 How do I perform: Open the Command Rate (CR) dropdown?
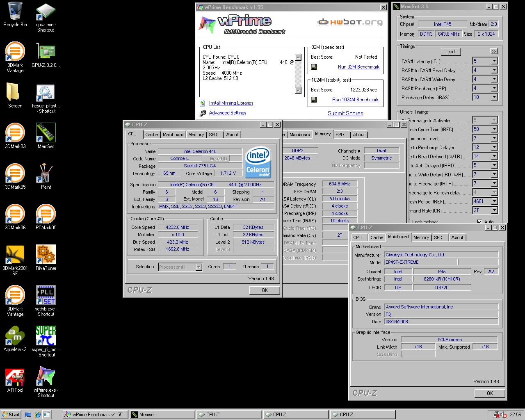[494, 210]
